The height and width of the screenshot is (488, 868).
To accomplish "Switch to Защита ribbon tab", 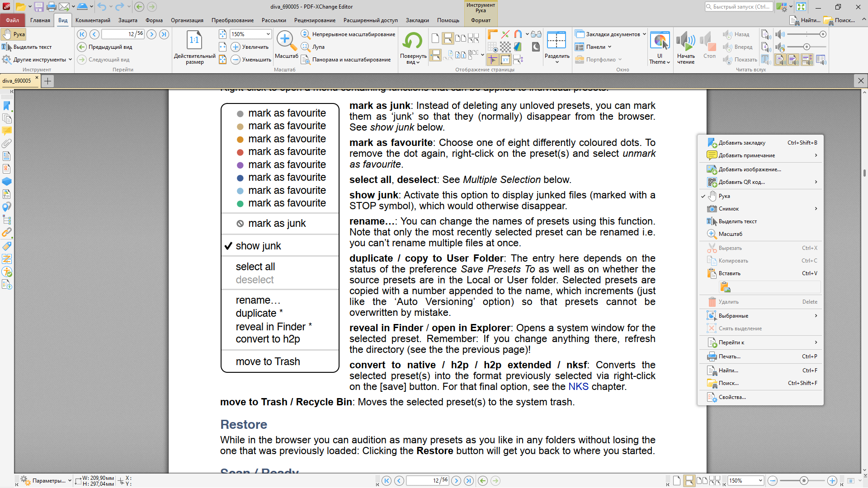I will pos(128,20).
